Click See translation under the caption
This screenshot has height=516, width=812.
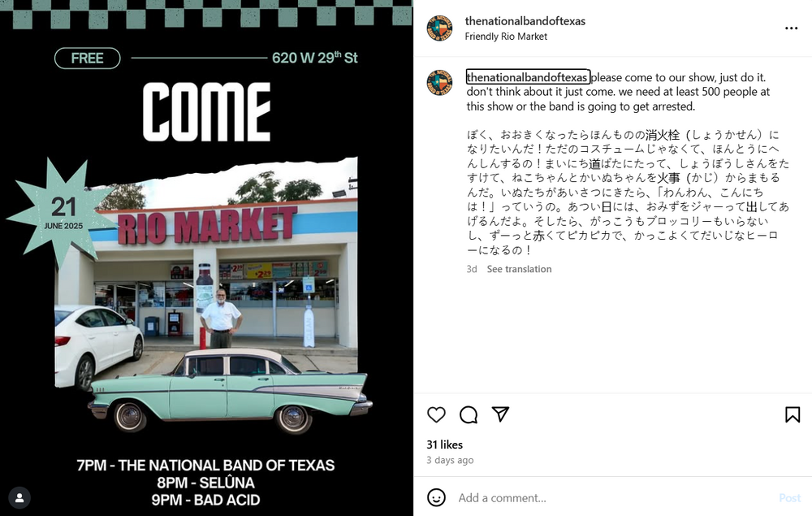519,269
